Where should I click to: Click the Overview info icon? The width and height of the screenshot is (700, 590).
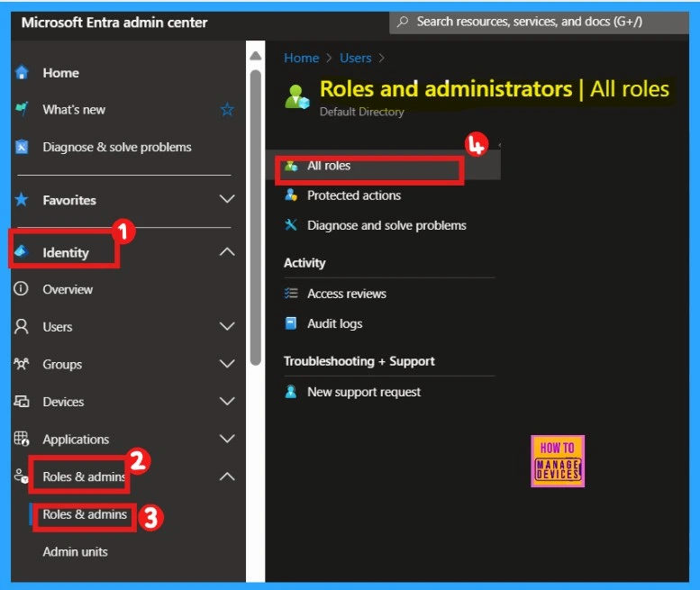21,289
